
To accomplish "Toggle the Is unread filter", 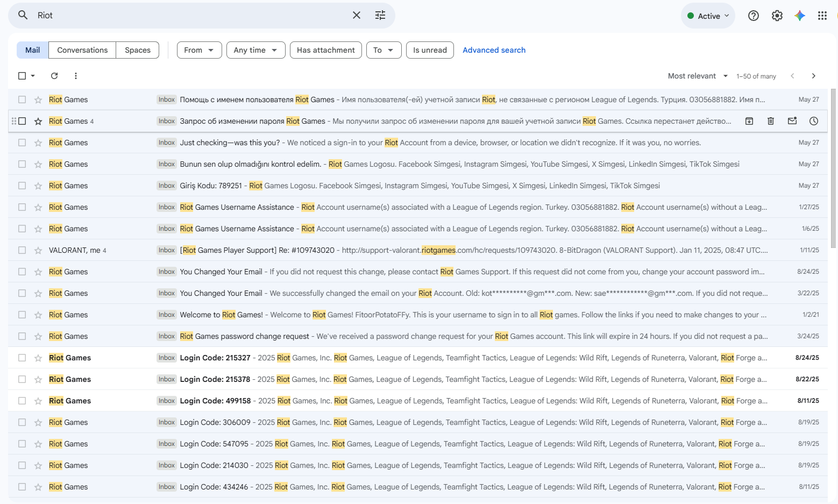I will 430,50.
